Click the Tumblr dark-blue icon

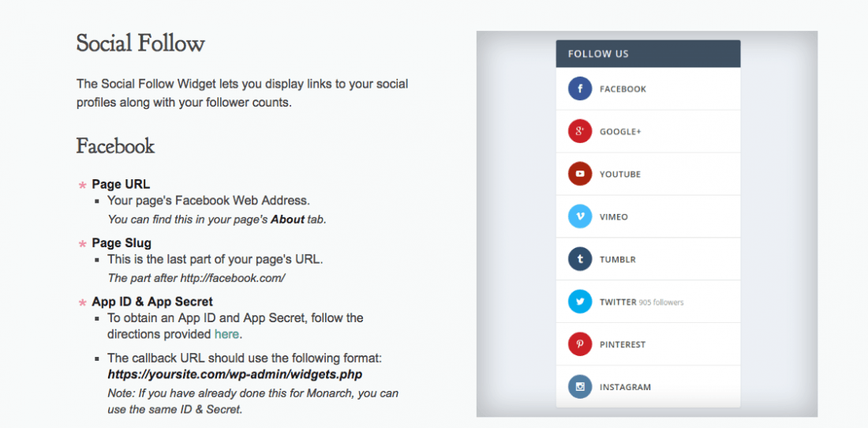(x=580, y=259)
